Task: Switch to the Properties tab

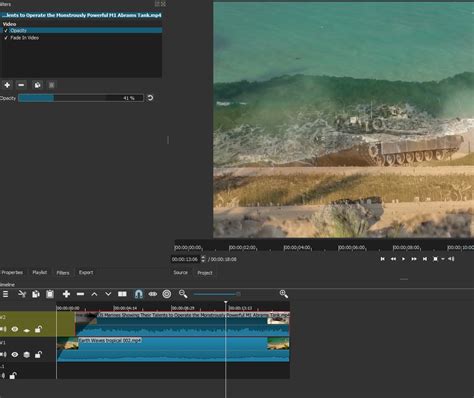Action: coord(12,272)
